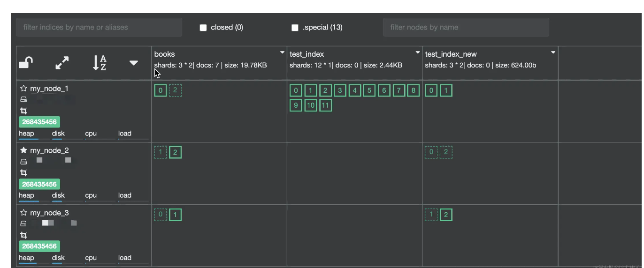Viewport: 644px width, 268px height.
Task: Enable the .special (13) checkbox
Action: [x=295, y=28]
